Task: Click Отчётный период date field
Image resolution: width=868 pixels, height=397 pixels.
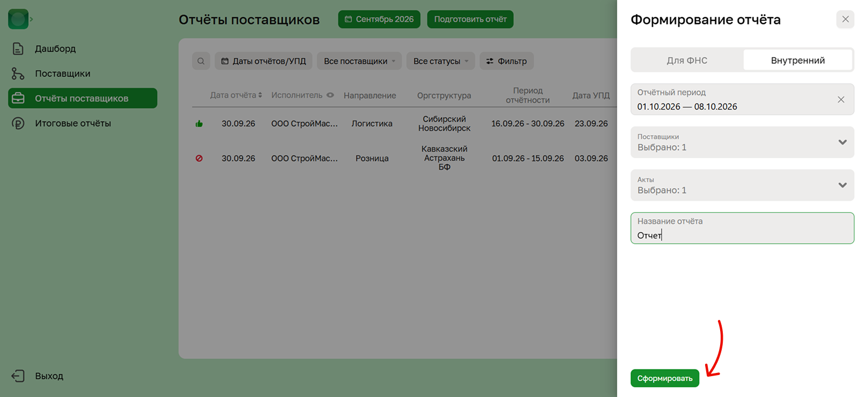Action: (x=742, y=100)
